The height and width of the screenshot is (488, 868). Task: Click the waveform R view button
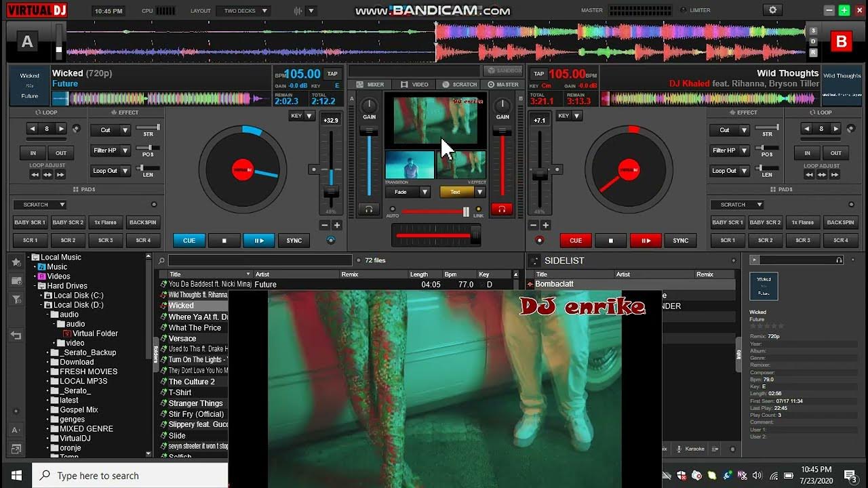(814, 53)
